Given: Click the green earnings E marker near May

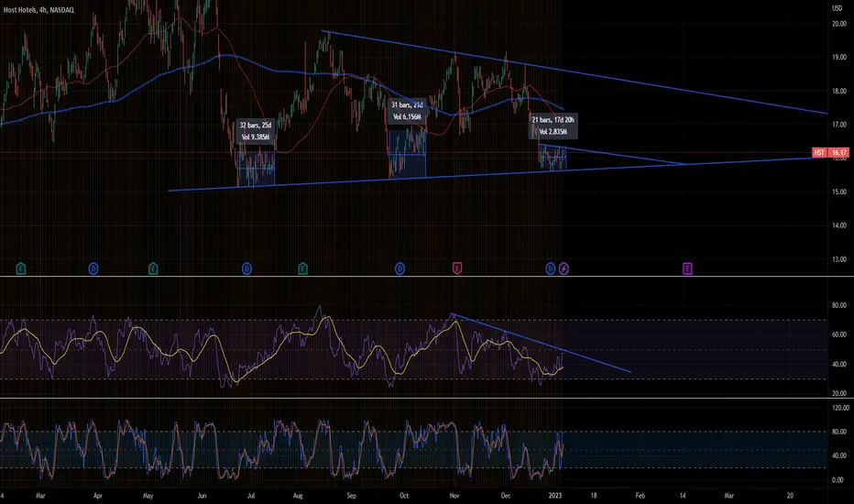Looking at the screenshot, I should [x=153, y=268].
